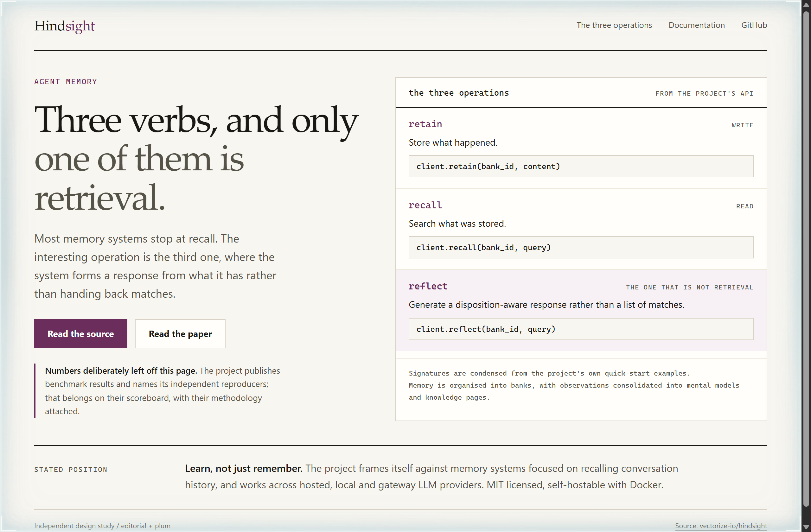Click the 'WRITE' tag beside retain
811x532 pixels.
click(743, 125)
